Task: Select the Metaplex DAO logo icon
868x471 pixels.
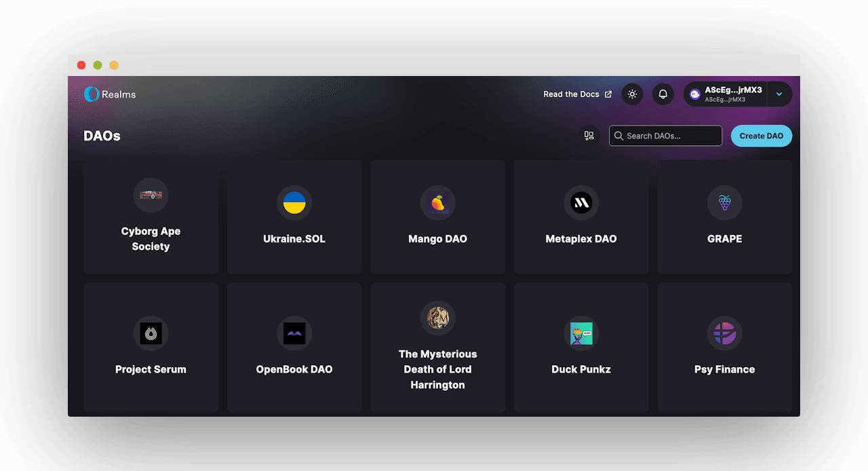Action: [581, 202]
